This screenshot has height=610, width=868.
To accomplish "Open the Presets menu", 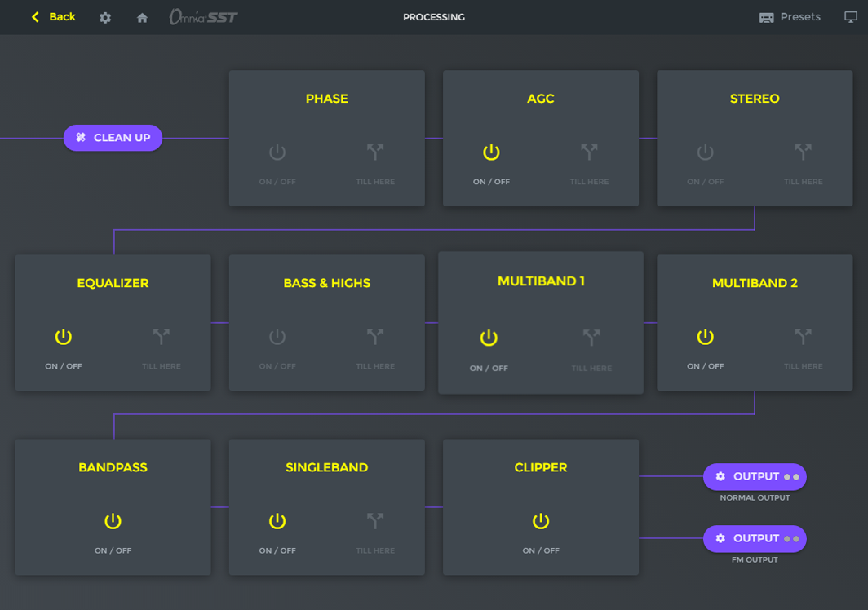I will pyautogui.click(x=790, y=17).
